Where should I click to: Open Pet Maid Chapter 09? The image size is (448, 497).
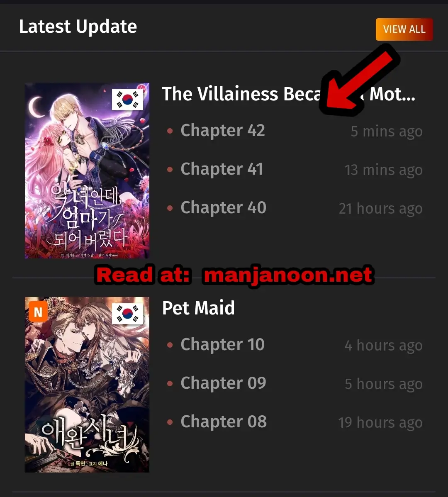tap(223, 383)
